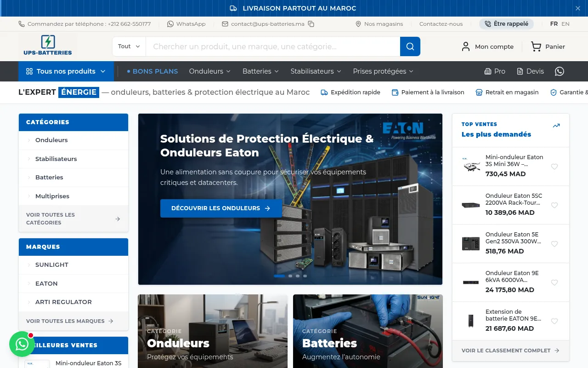This screenshot has width=588, height=368.
Task: Open the Pro menu item
Action: 495,71
